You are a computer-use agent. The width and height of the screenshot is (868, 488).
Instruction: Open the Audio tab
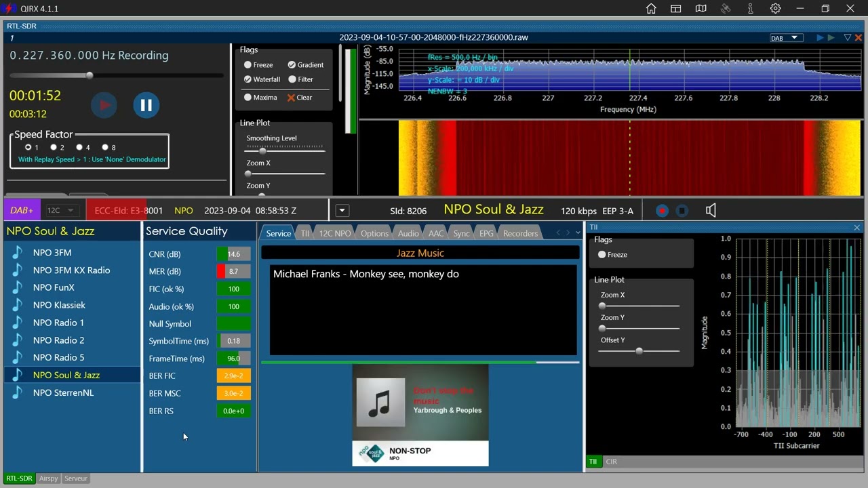pyautogui.click(x=408, y=233)
